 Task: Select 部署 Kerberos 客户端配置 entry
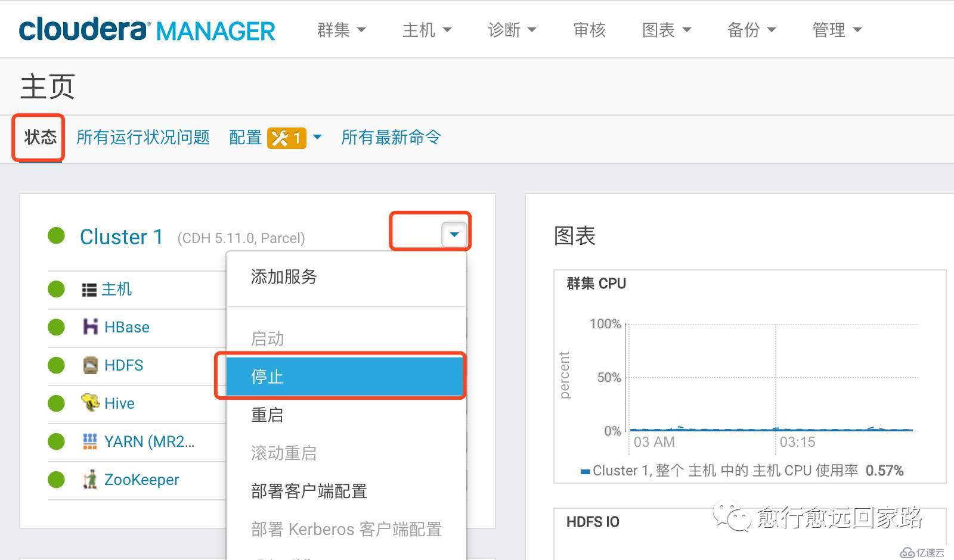[x=346, y=529]
